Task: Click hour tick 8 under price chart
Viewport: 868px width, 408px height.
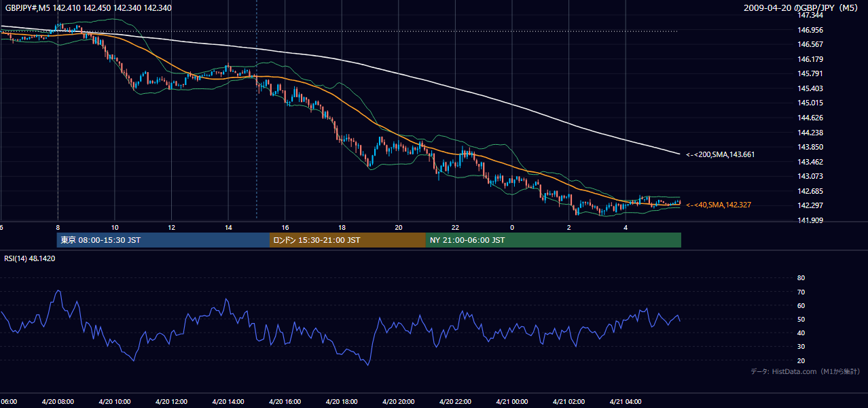Action: coord(58,228)
